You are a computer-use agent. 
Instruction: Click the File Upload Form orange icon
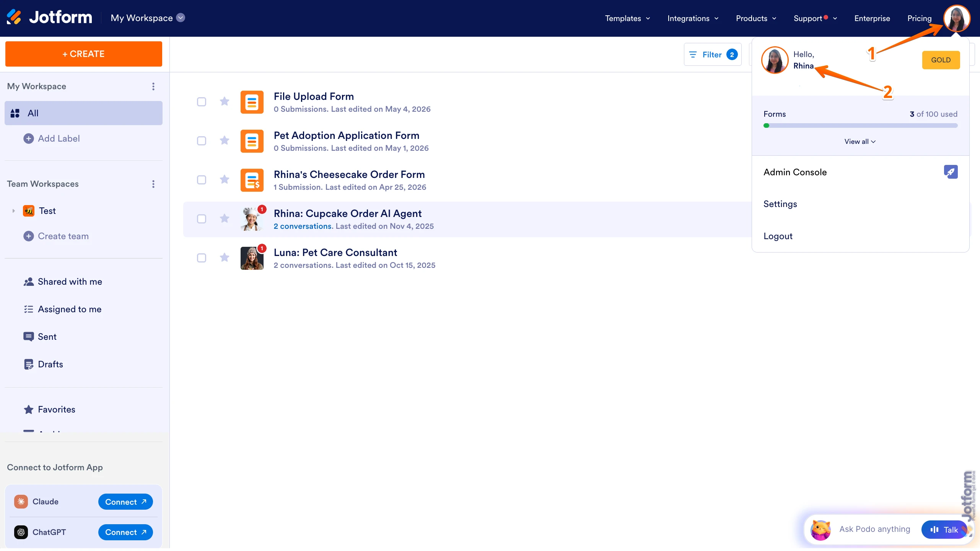[252, 102]
